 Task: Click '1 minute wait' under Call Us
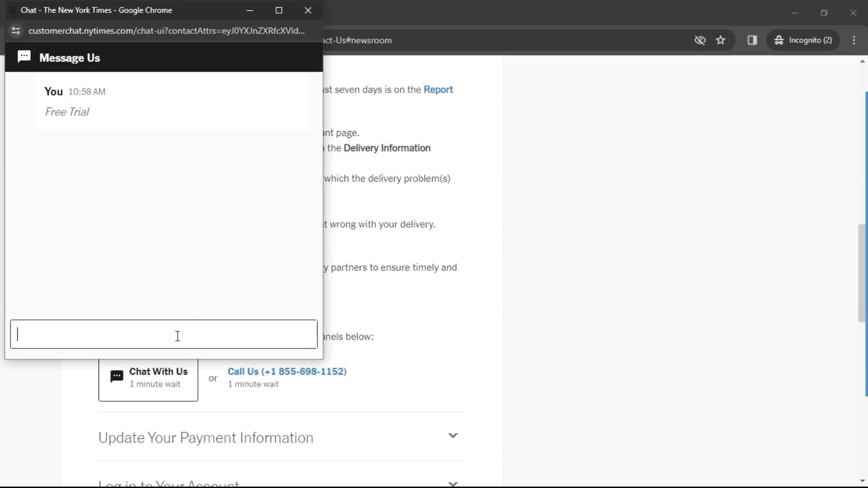[x=253, y=384]
